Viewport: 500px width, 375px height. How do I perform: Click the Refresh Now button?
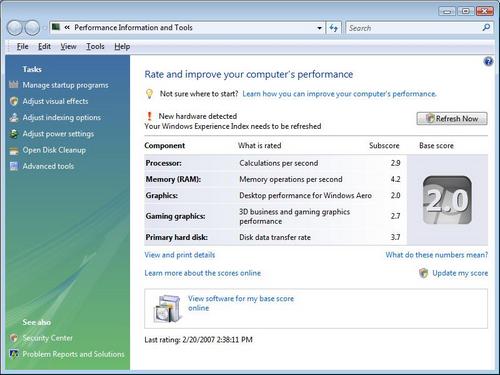click(x=452, y=119)
